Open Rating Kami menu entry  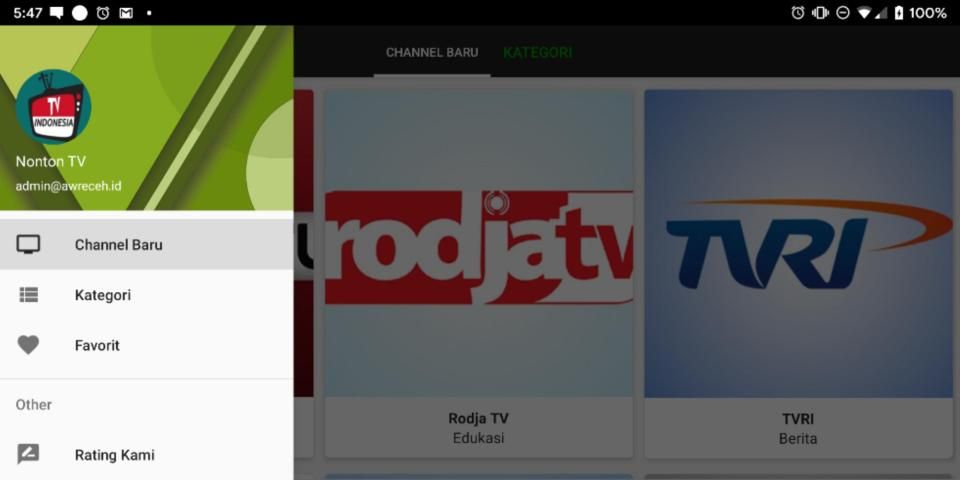pyautogui.click(x=114, y=455)
